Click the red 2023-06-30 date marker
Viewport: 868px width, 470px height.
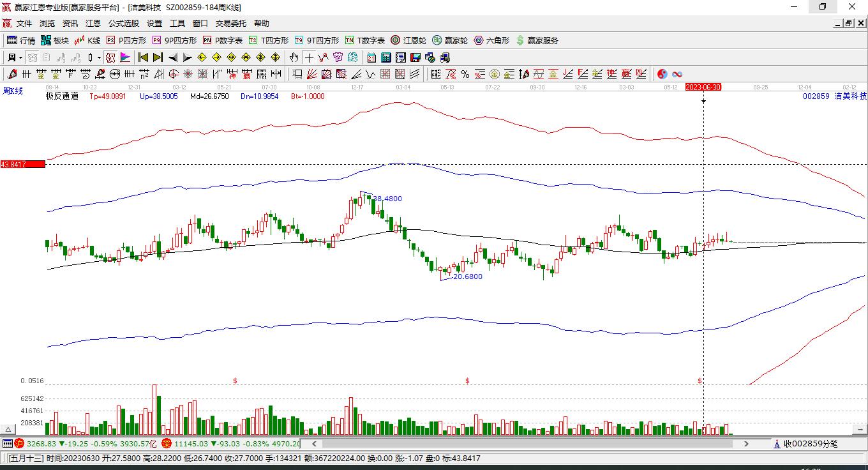[703, 87]
